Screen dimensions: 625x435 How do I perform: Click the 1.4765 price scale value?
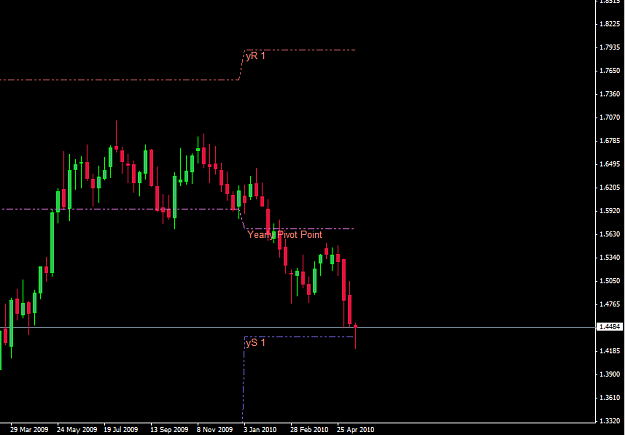click(x=610, y=304)
